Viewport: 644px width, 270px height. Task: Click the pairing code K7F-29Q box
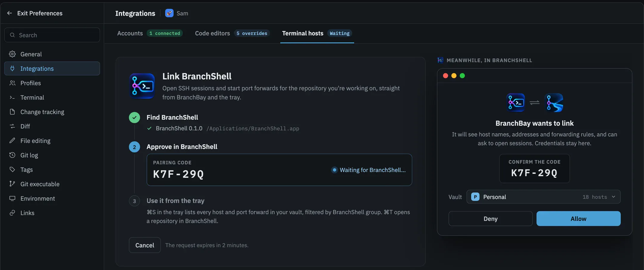tap(279, 170)
